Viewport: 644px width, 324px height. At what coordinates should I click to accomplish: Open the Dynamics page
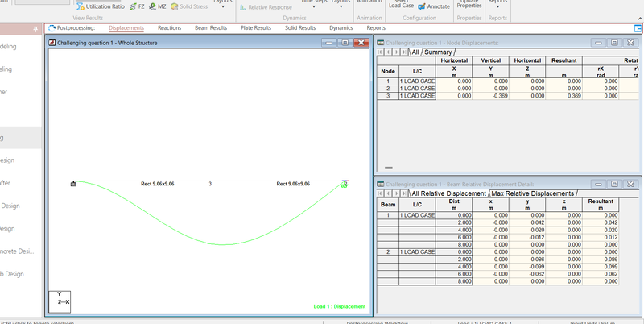click(x=341, y=28)
